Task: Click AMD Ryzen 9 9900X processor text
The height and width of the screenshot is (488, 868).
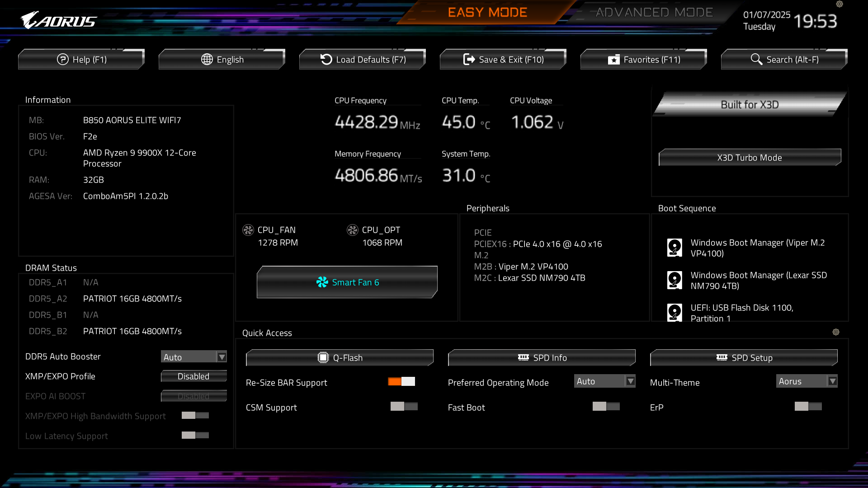Action: coord(140,158)
